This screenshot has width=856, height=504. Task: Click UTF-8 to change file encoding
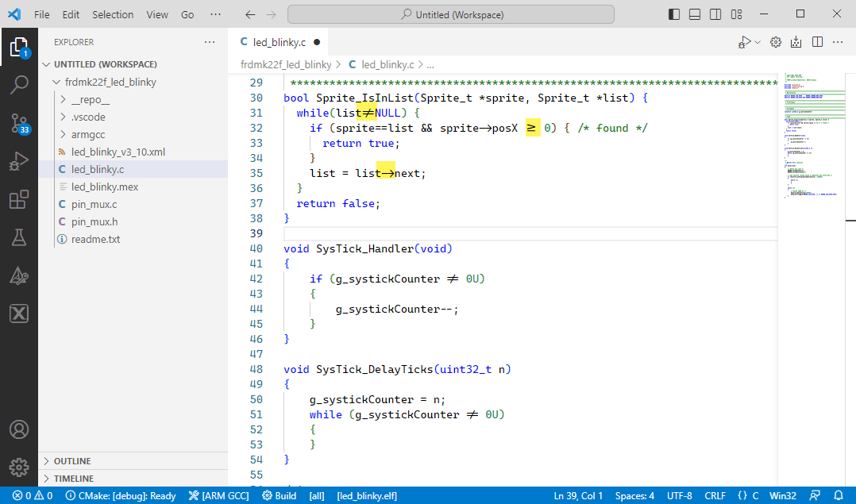coord(680,495)
